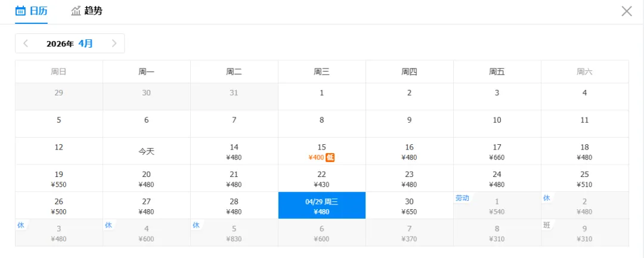Click April 8 cell

(x=321, y=123)
